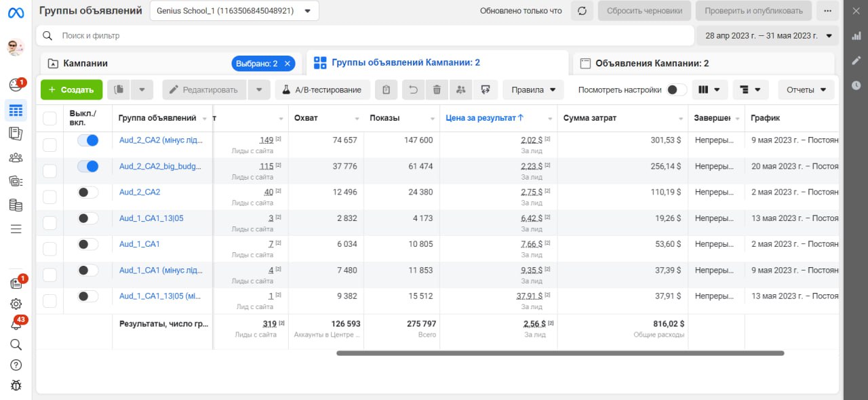
Task: Turn off the Aud_2_CA2 (мінус лід ad set
Action: [x=87, y=140]
